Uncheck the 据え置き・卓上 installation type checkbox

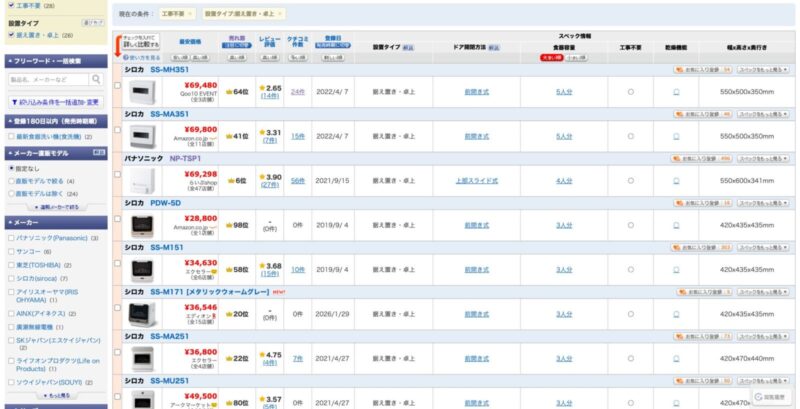[10, 35]
